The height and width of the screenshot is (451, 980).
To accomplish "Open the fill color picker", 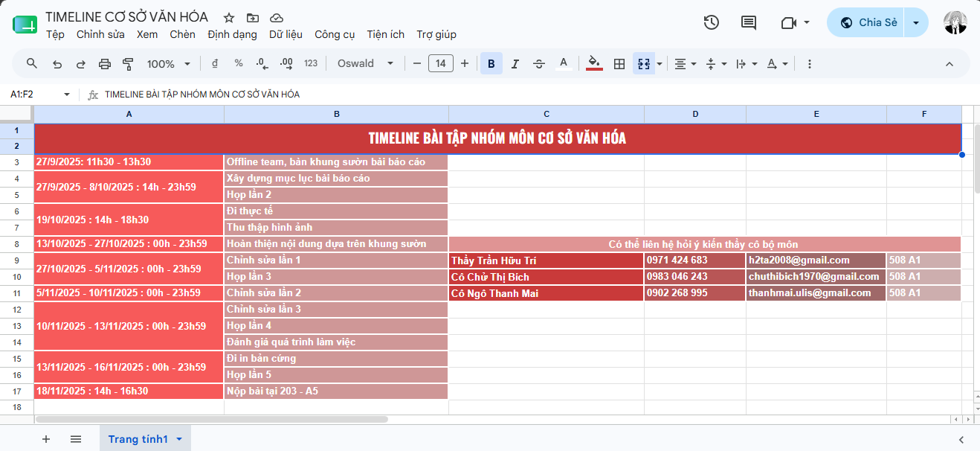I will point(594,64).
